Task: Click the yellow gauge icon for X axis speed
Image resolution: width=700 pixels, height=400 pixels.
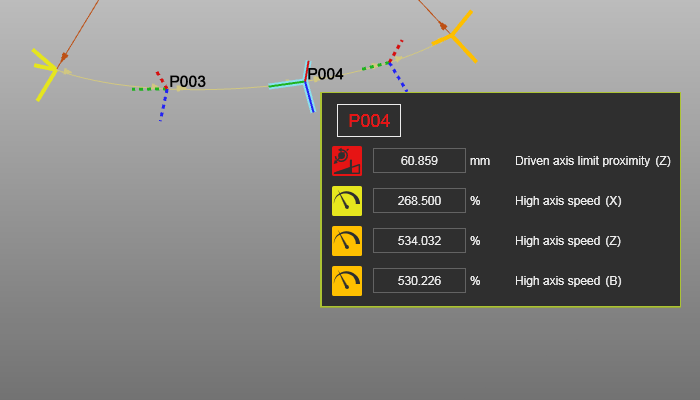Action: coord(346,200)
